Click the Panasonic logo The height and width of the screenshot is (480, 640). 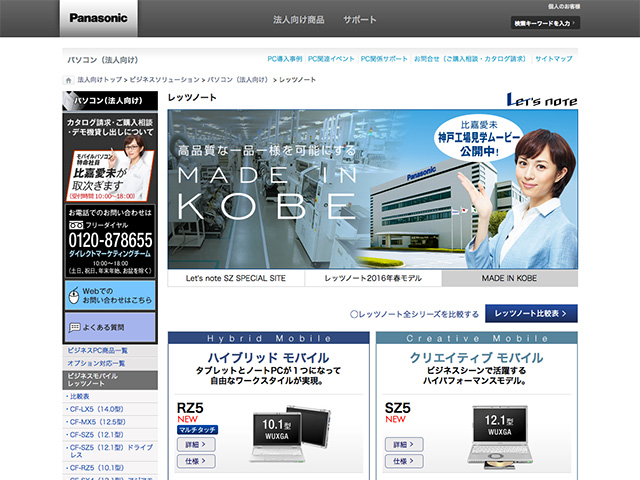point(98,18)
